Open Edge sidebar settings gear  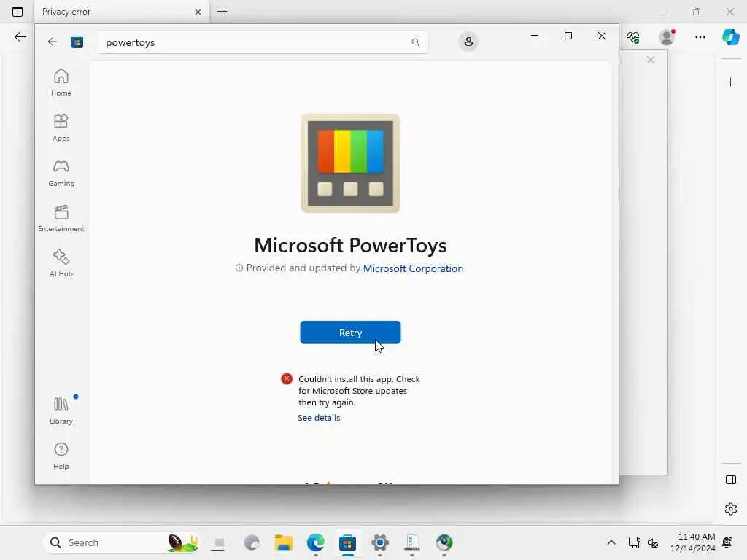click(731, 509)
